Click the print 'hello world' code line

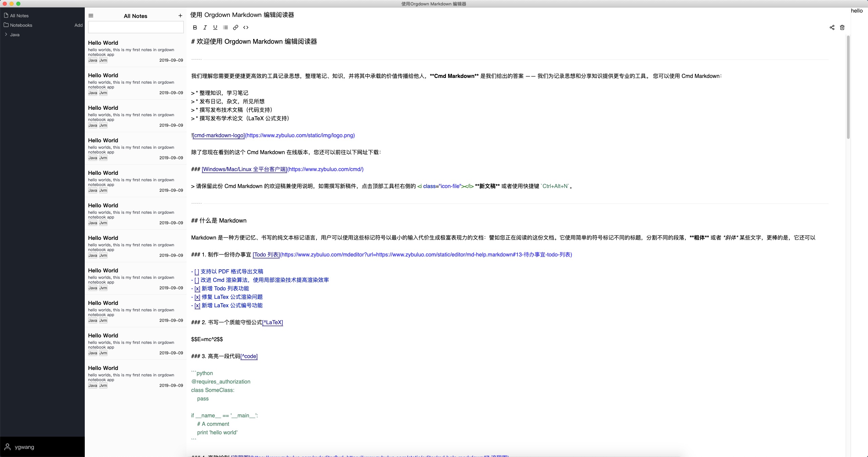coord(217,432)
